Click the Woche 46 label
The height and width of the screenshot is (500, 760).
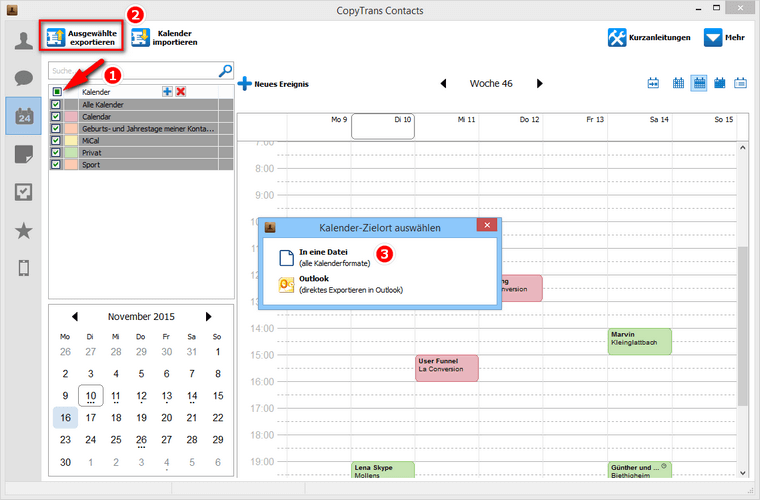[x=491, y=83]
